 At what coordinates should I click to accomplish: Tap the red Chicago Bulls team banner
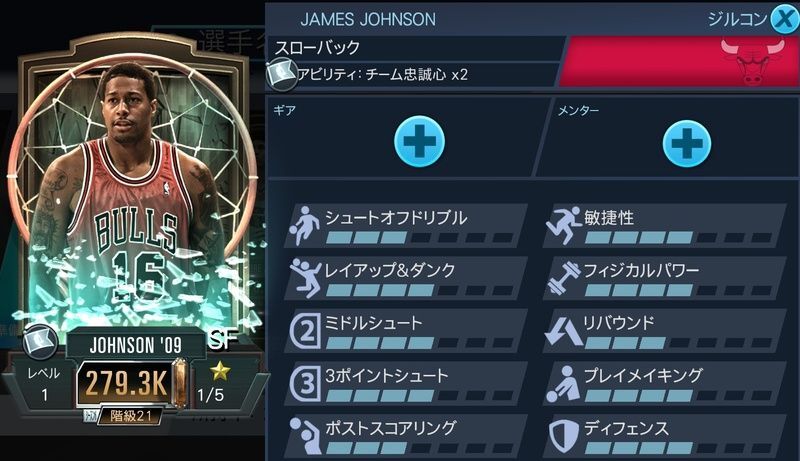680,61
